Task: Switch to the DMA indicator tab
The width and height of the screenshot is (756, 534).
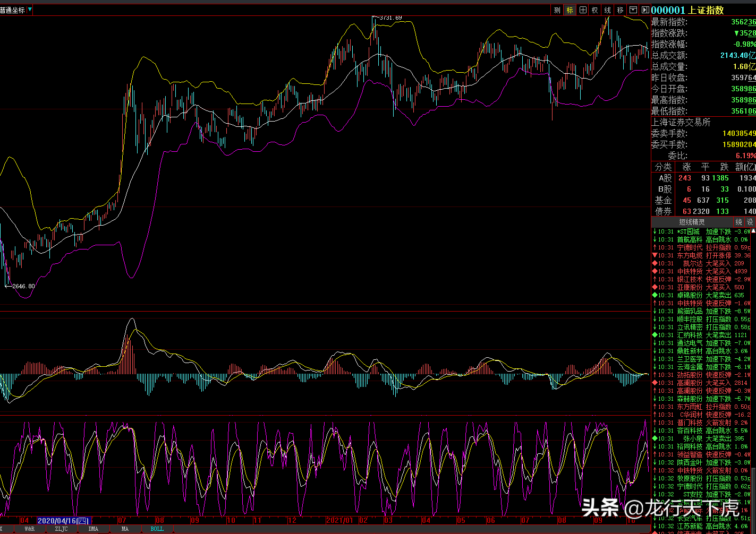Action: tap(93, 529)
